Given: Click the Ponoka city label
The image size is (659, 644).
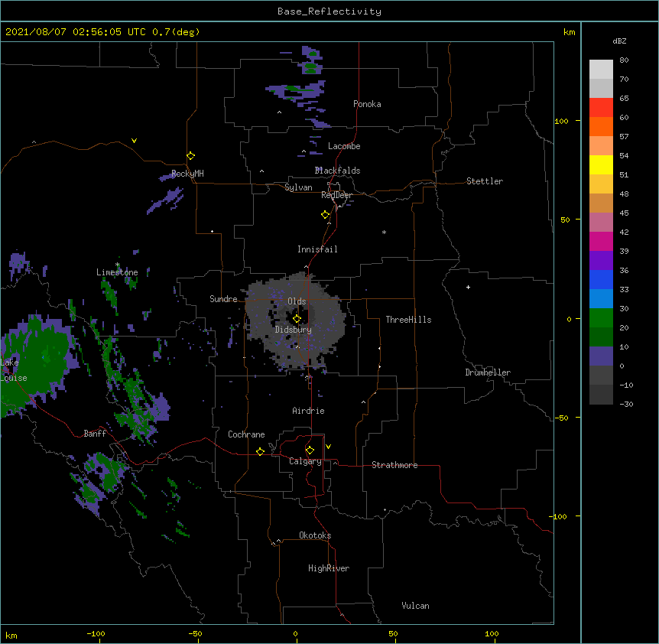Looking at the screenshot, I should (x=367, y=104).
